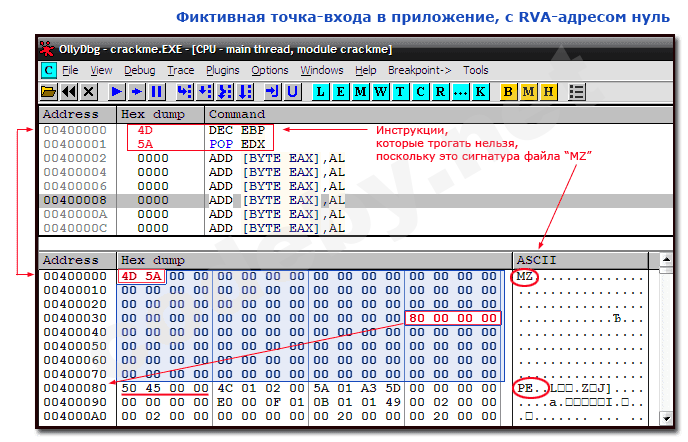
Task: Open the Breakpoint-> menu
Action: pyautogui.click(x=419, y=70)
